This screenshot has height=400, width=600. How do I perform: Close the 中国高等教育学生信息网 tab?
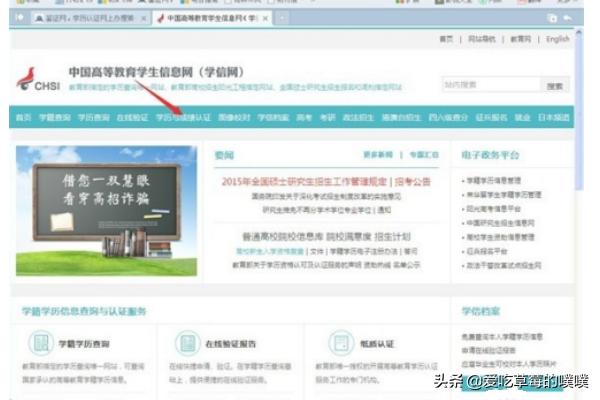(265, 18)
